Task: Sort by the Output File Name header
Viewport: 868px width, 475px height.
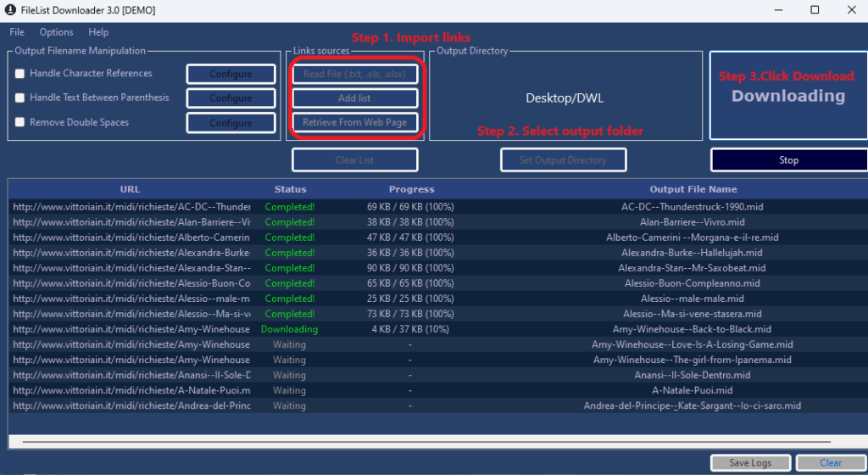Action: click(693, 189)
